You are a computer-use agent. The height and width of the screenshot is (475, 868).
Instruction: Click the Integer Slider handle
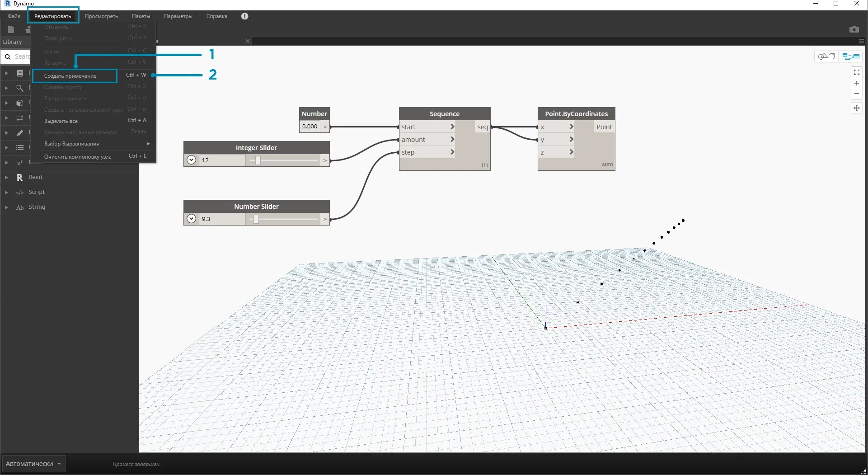pos(258,160)
